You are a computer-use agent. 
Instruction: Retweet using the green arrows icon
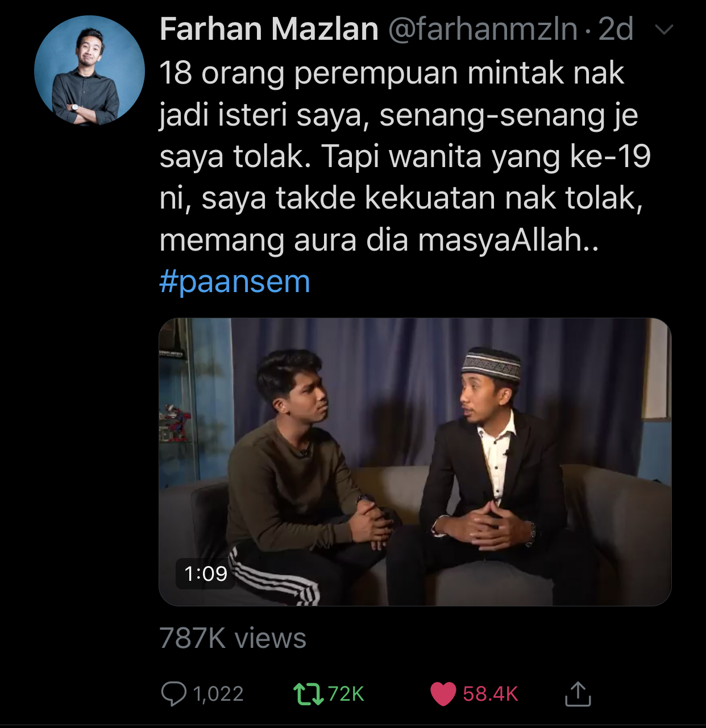(x=308, y=694)
